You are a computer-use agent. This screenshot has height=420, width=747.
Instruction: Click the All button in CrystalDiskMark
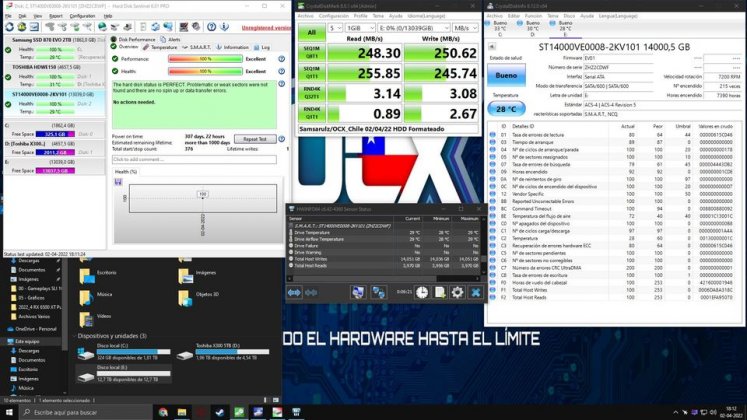tap(312, 32)
